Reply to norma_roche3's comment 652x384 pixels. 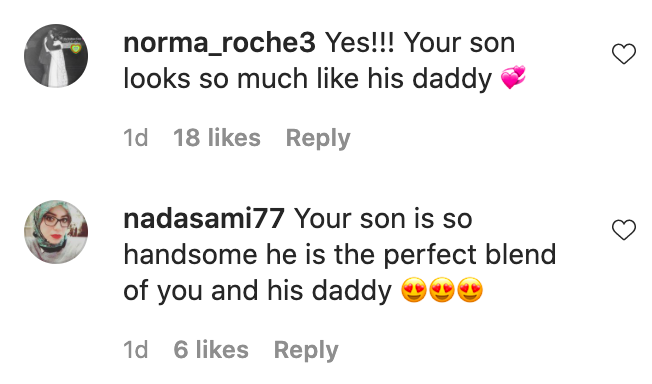click(318, 139)
